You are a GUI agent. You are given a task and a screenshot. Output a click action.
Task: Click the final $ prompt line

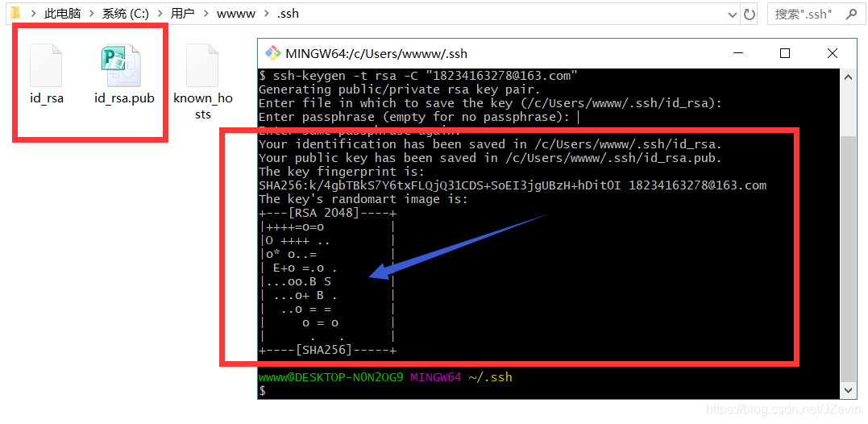pos(263,391)
